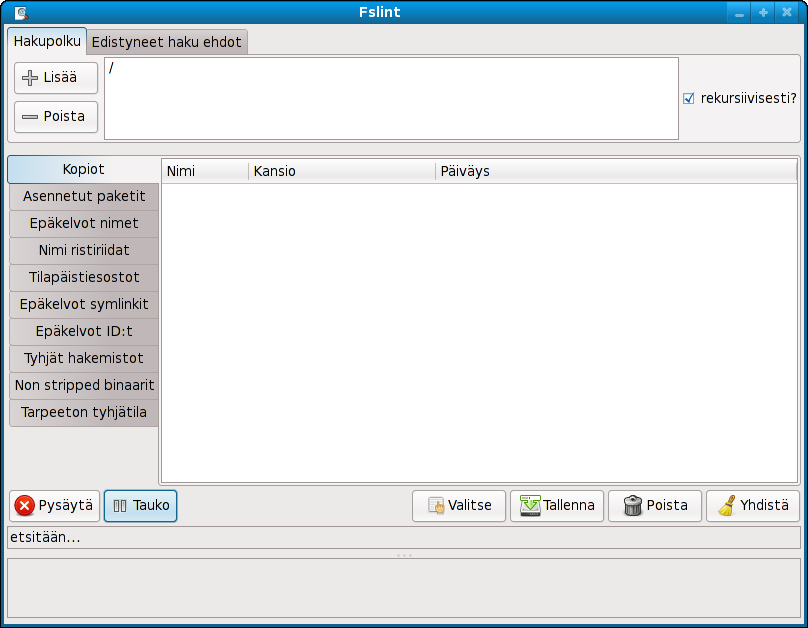This screenshot has width=808, height=628.
Task: Click the minus icon beside the path list
Action: (30, 117)
